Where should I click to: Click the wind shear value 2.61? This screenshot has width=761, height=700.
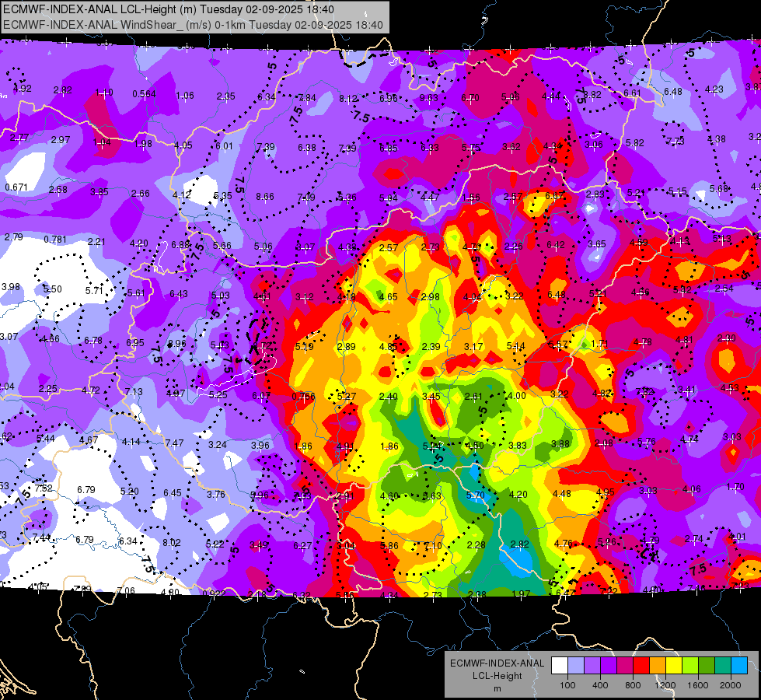[473, 397]
